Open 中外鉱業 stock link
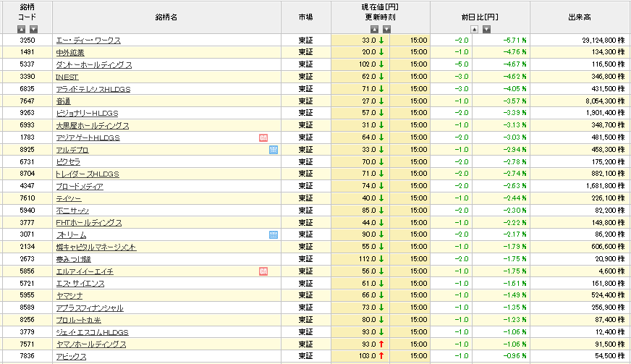631x364 pixels. click(70, 52)
